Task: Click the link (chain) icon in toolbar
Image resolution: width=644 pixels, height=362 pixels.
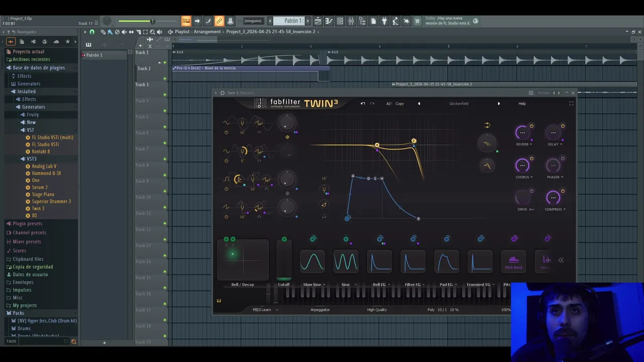Action: point(219,21)
